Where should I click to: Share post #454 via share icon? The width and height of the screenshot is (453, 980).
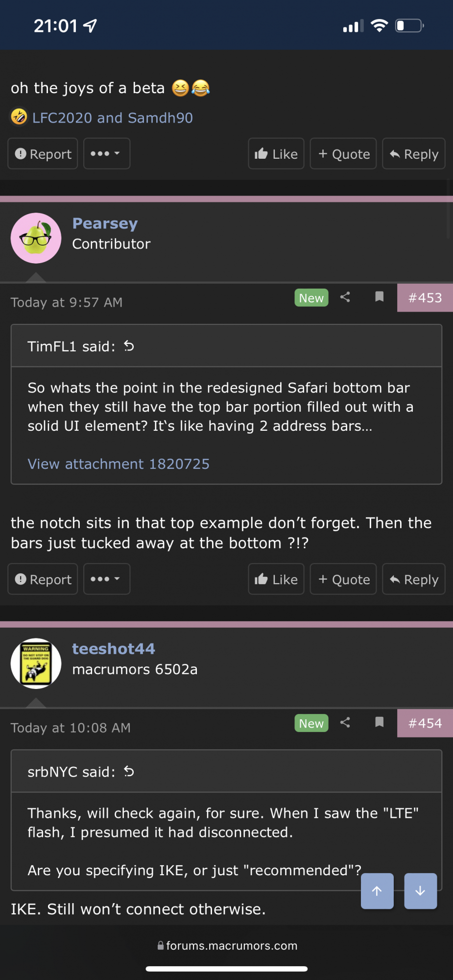345,722
